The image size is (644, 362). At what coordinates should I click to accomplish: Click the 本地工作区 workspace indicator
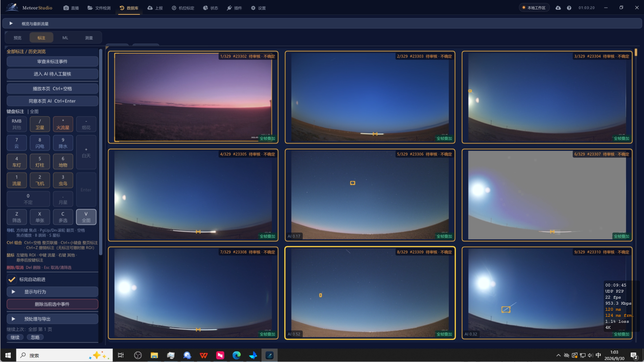(534, 8)
